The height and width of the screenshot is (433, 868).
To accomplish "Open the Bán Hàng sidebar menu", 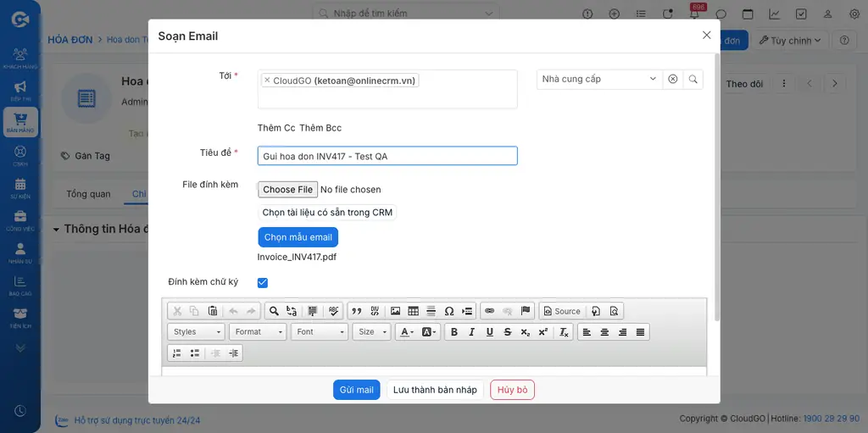I will [x=20, y=123].
